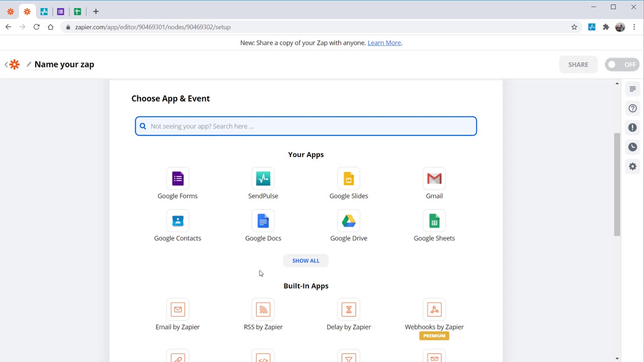
Task: Click the pencil icon to rename zap
Action: coord(29,64)
